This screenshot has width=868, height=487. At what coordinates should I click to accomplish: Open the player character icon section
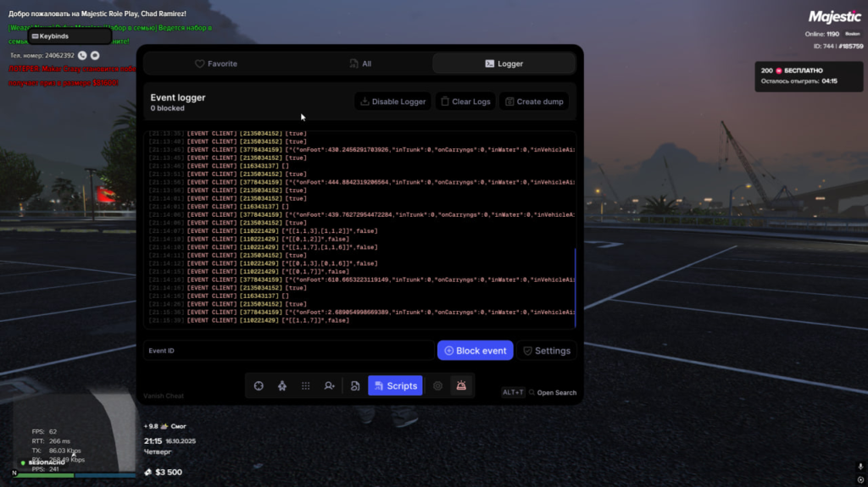coord(282,385)
